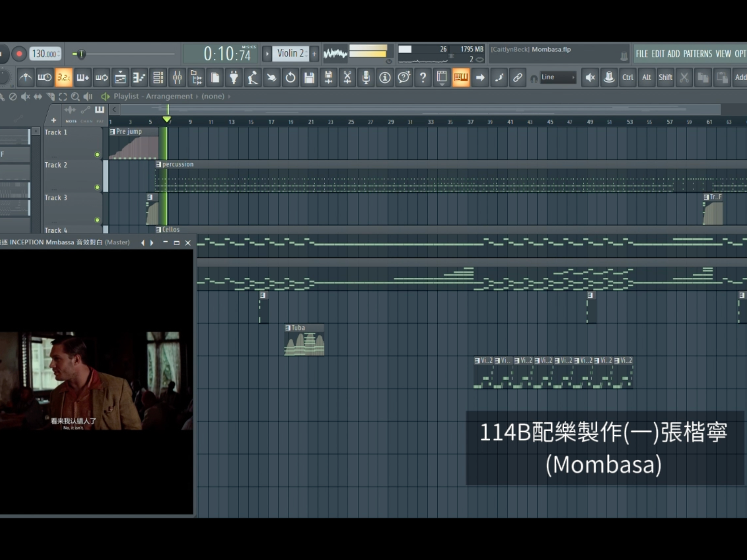Toggle multilink to controllers
This screenshot has height=560, width=747.
point(518,77)
